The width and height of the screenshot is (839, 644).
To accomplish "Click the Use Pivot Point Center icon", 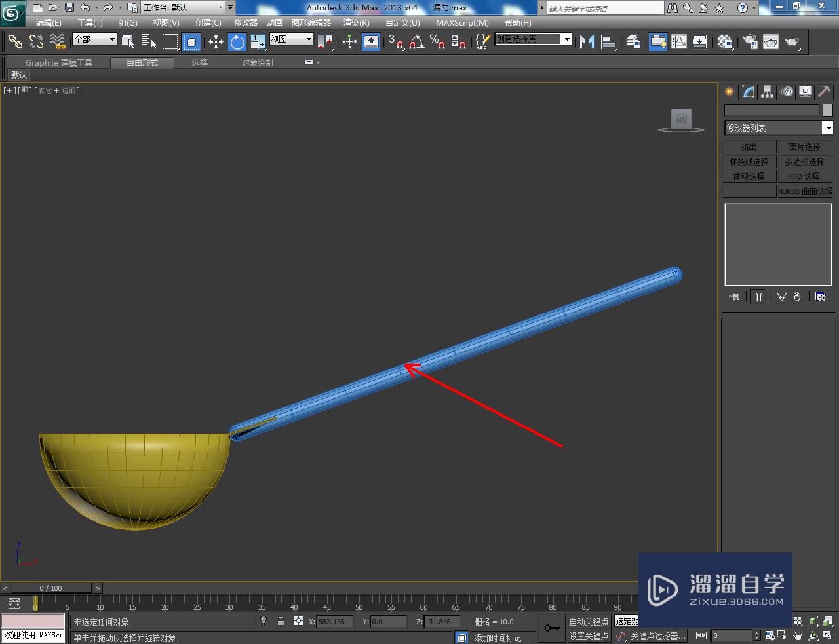I will [325, 42].
